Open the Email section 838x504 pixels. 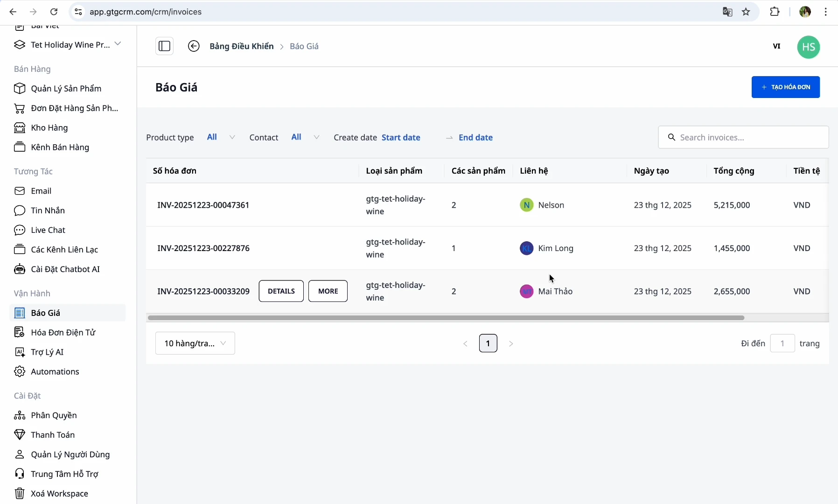[x=41, y=191]
